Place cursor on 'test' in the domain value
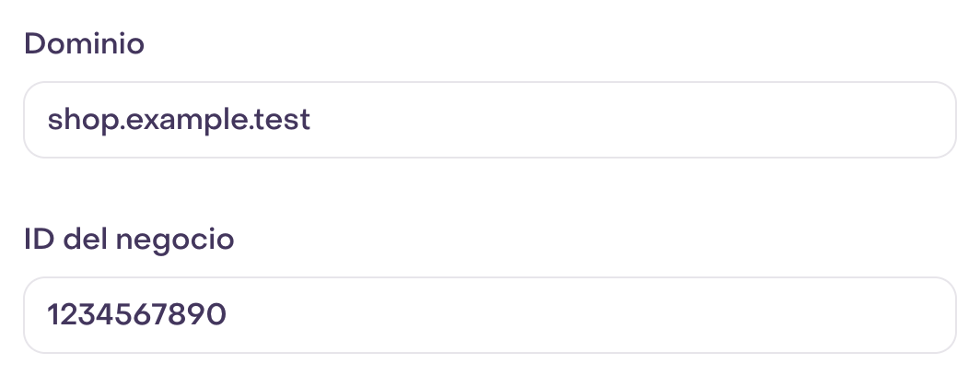This screenshot has height=376, width=980. click(283, 120)
